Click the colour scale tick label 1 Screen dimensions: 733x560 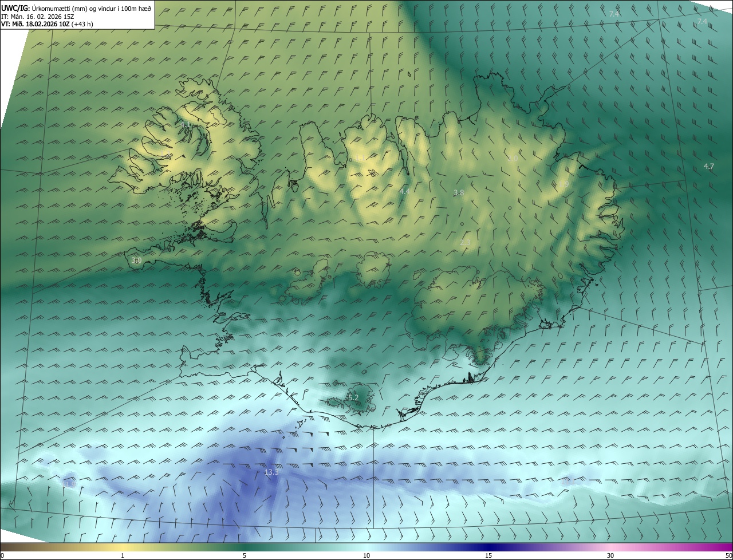coord(123,555)
